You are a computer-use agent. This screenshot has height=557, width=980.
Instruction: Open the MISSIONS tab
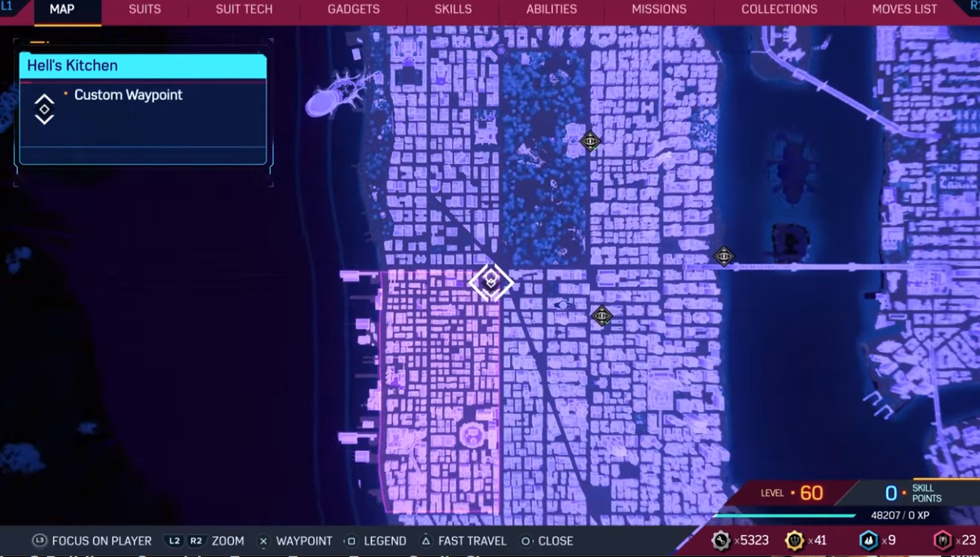(x=659, y=10)
